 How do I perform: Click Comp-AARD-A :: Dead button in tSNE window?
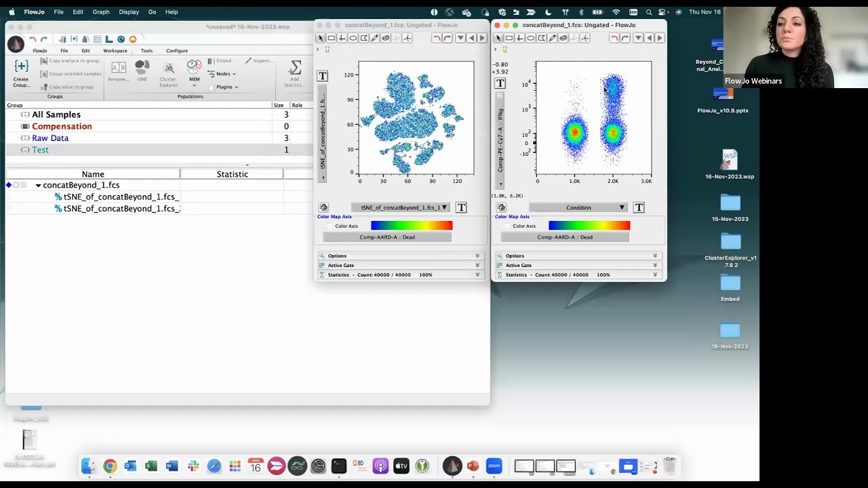(x=387, y=237)
